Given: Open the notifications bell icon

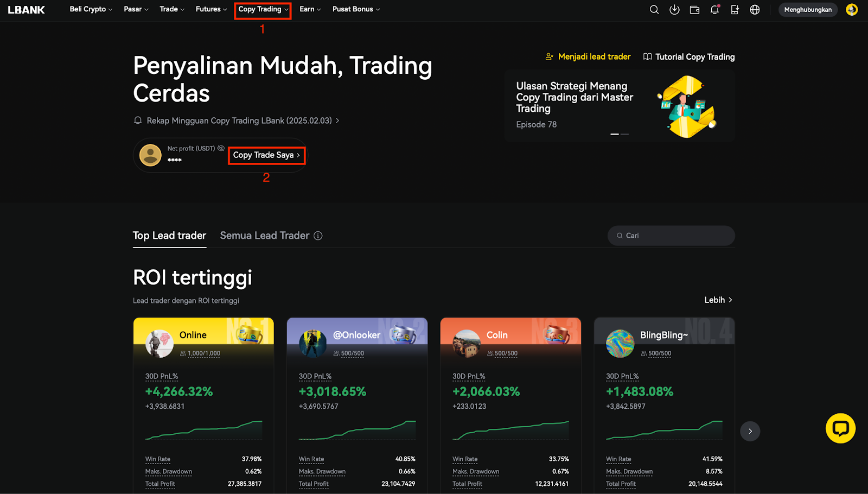Looking at the screenshot, I should click(714, 10).
